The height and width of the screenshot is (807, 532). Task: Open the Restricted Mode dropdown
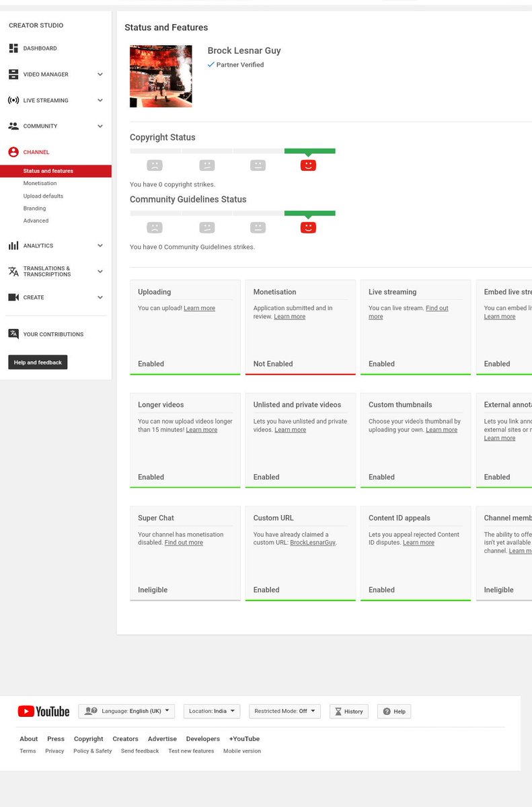pos(285,712)
